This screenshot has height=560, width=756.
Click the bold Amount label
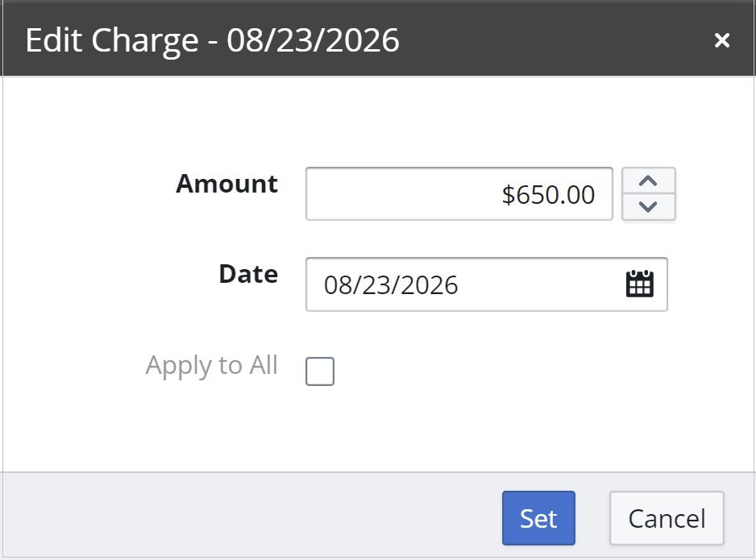pyautogui.click(x=226, y=184)
